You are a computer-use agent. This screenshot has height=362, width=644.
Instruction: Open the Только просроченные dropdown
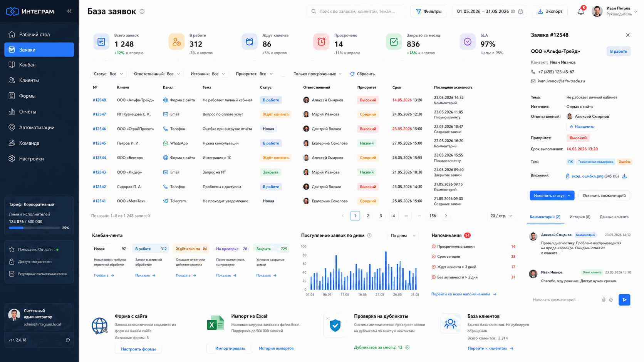click(x=317, y=74)
